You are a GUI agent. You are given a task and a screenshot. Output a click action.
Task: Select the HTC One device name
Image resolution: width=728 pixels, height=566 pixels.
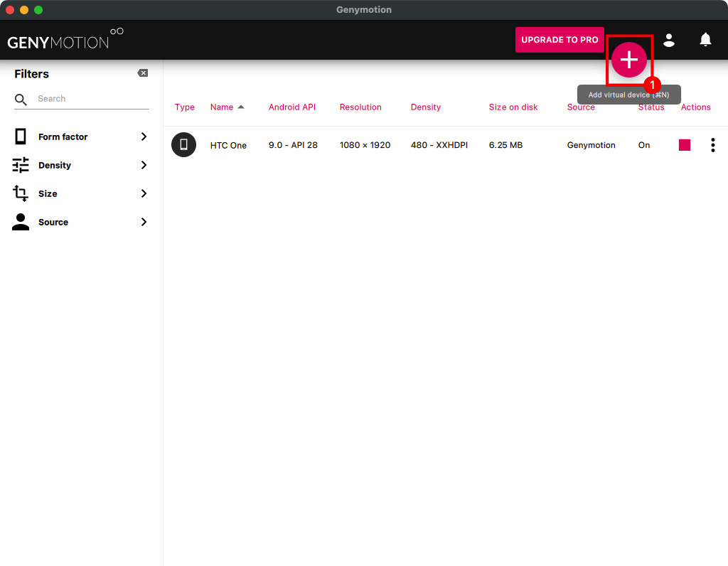click(x=228, y=145)
